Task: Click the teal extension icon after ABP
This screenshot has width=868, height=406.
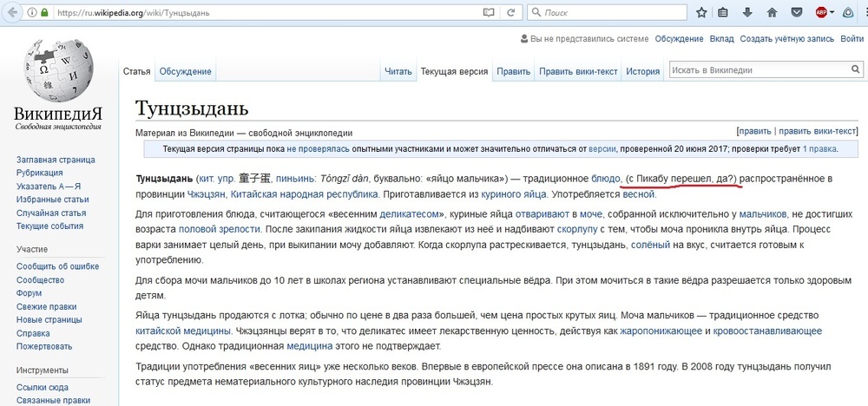Action: 848,12
